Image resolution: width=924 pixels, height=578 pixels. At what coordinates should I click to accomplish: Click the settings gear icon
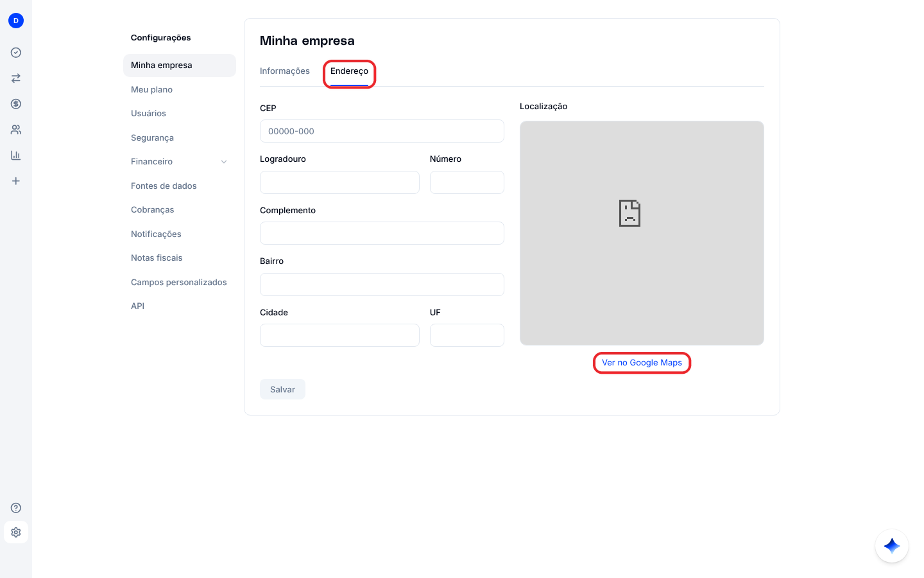[x=16, y=532]
